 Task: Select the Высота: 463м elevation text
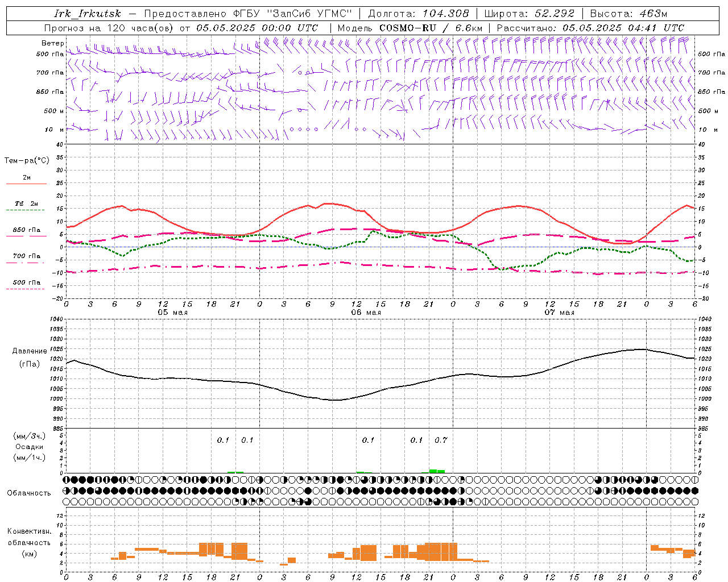[x=628, y=14]
